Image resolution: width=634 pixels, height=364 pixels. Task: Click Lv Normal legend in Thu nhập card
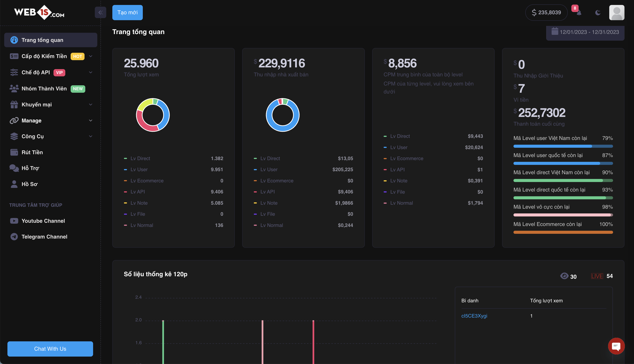(271, 225)
